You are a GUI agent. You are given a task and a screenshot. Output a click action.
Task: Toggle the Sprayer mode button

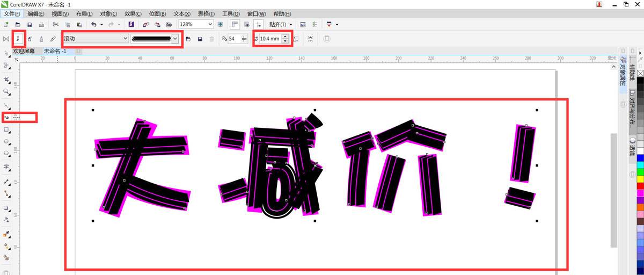[x=30, y=39]
